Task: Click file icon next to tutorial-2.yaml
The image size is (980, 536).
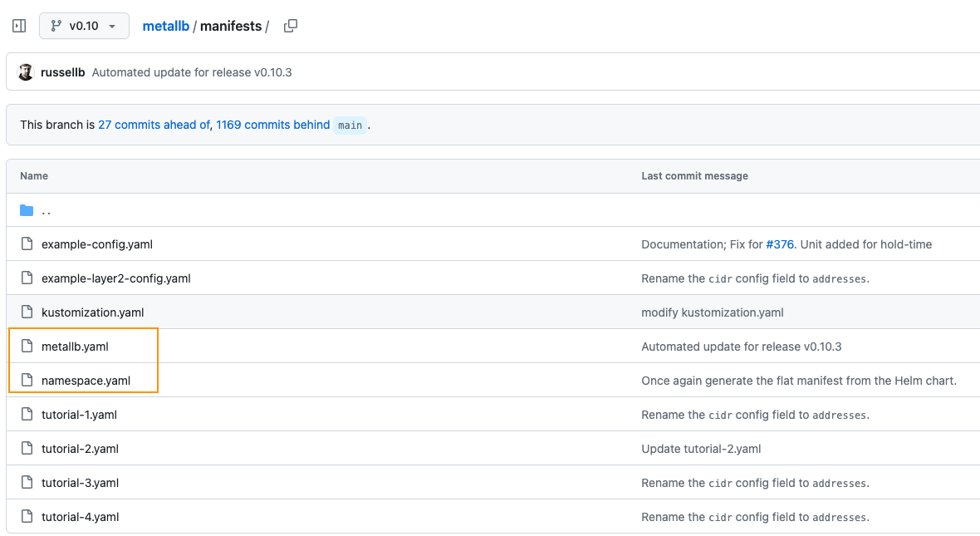Action: click(x=27, y=448)
